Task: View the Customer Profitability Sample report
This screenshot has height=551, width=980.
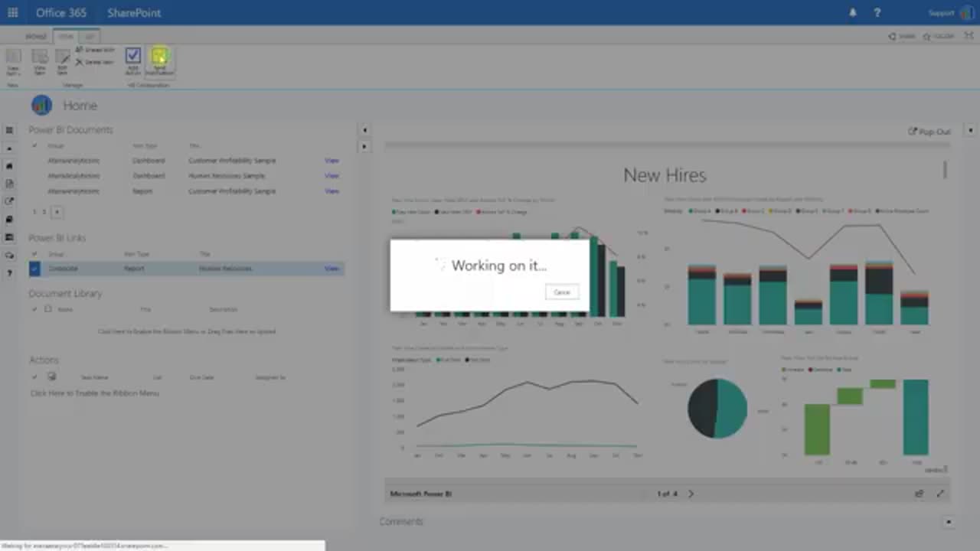Action: pyautogui.click(x=332, y=191)
